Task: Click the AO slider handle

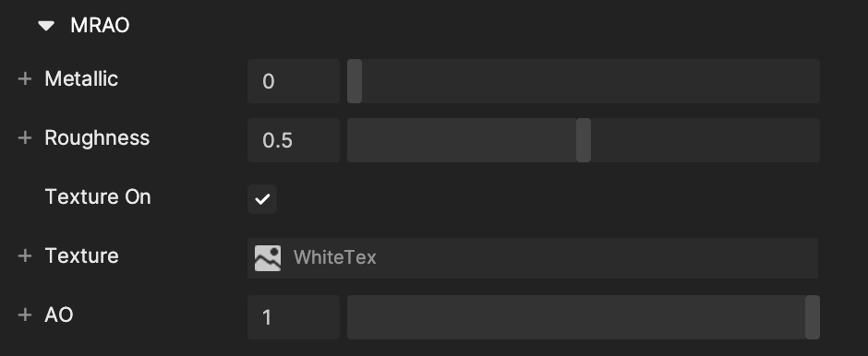Action: (813, 317)
